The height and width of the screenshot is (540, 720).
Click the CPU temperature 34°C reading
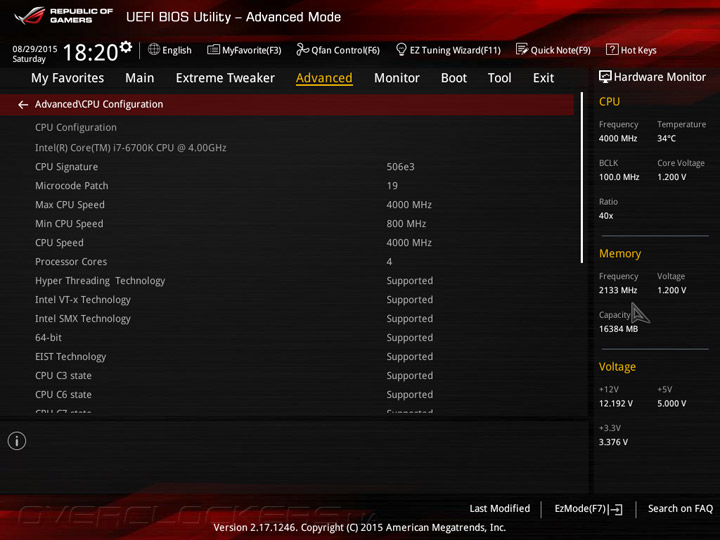tap(666, 138)
